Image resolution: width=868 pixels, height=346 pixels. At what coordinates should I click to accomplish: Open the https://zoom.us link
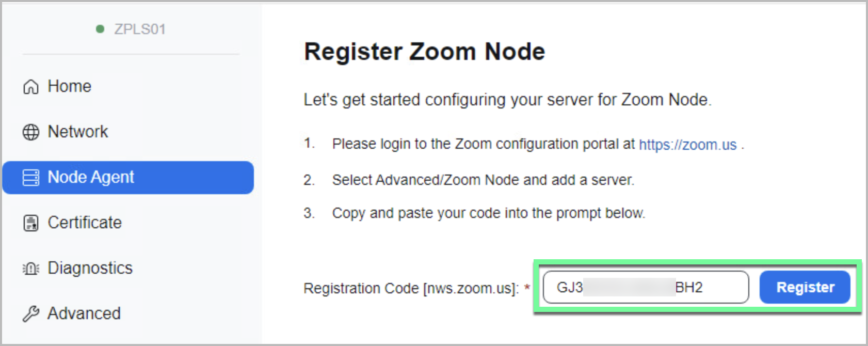pos(687,145)
